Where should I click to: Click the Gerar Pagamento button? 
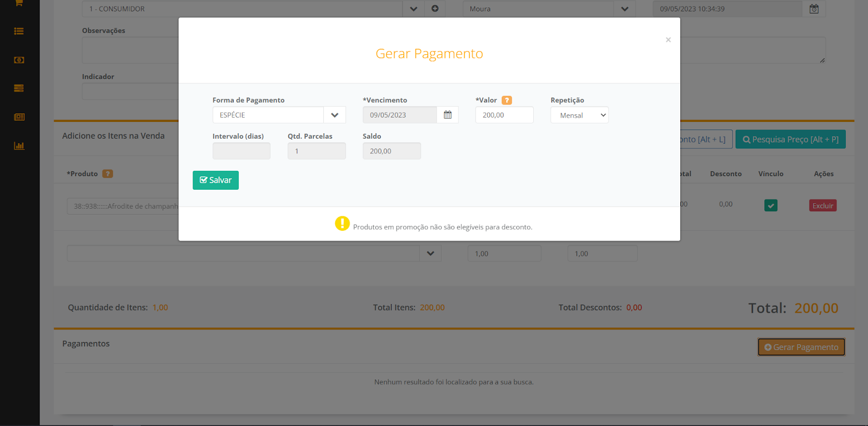[x=801, y=347]
